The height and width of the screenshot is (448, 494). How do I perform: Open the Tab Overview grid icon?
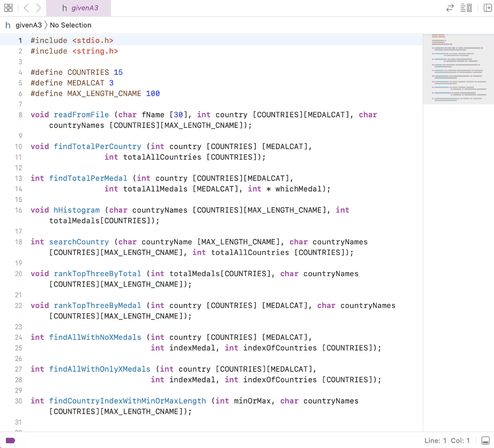click(8, 8)
